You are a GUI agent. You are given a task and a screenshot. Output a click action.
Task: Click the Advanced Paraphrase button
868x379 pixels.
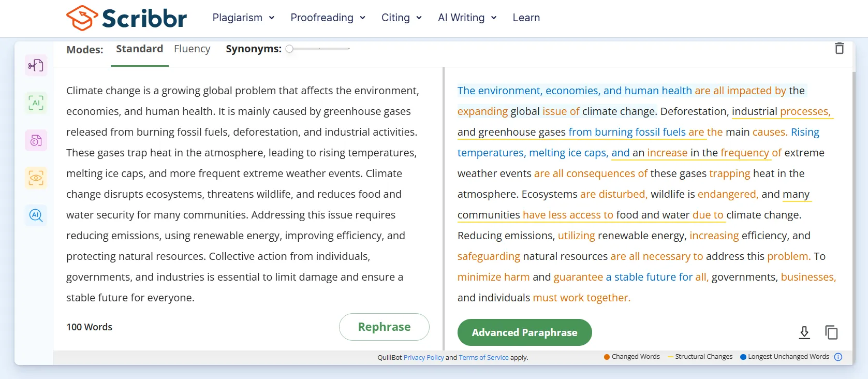pos(524,332)
